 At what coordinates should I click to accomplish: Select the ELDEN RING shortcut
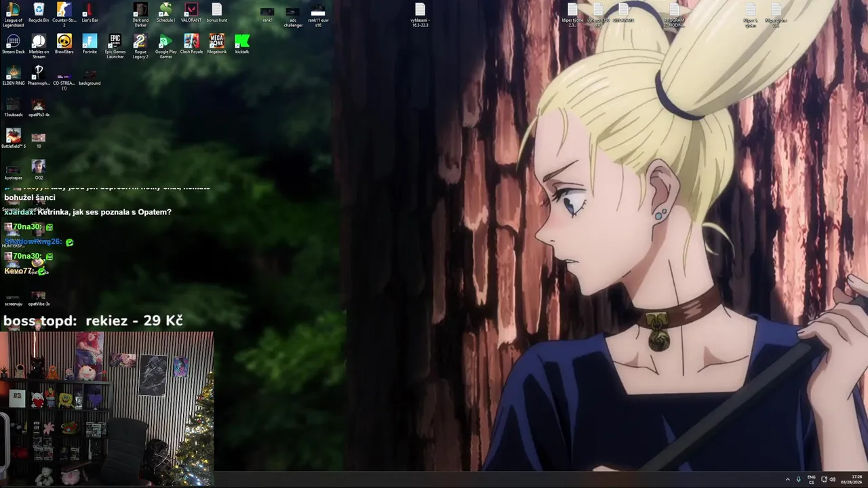pyautogui.click(x=13, y=75)
